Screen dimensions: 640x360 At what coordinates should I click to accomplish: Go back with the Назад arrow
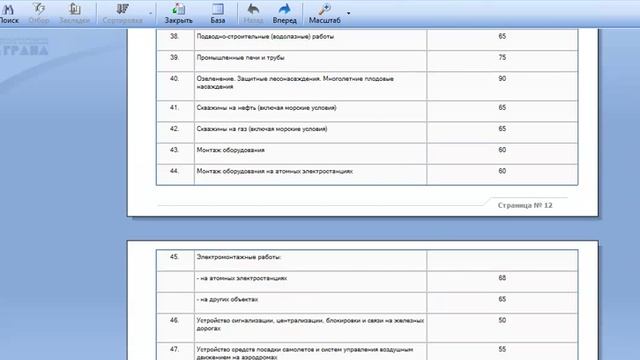click(x=253, y=13)
